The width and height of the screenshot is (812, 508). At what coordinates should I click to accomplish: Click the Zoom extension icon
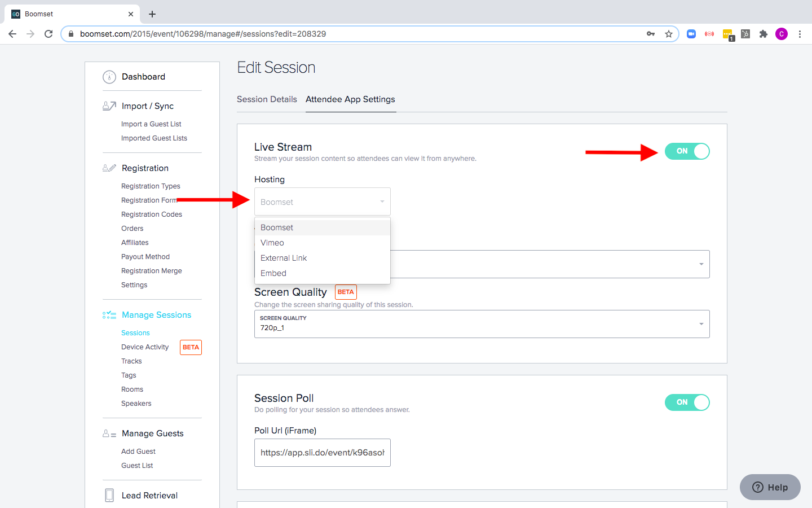[x=691, y=34]
